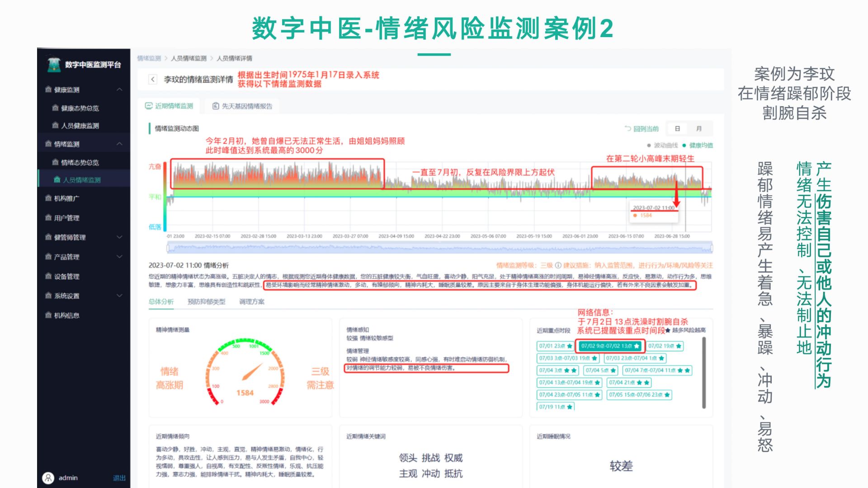Switch chart view to 日
The image size is (868, 488).
point(677,129)
